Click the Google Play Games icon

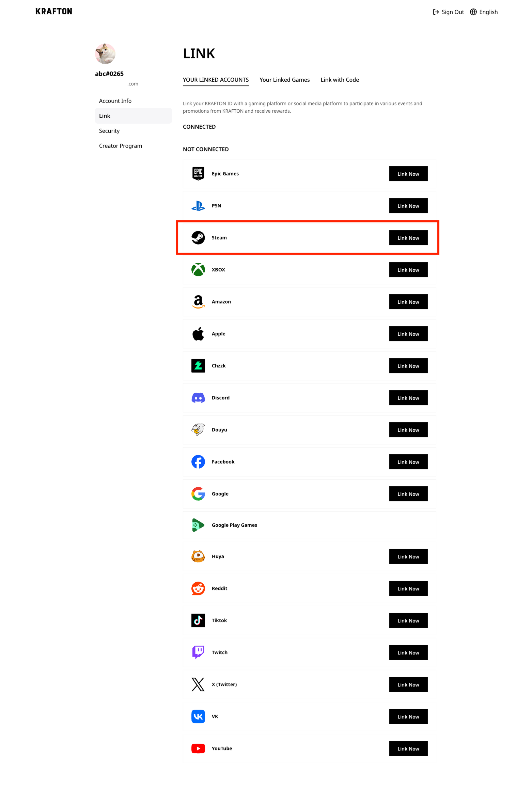coord(198,525)
